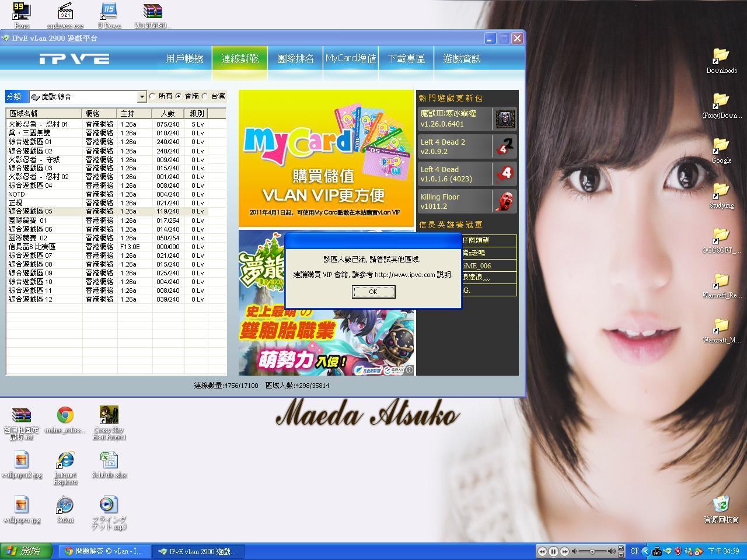Screen dimensions: 747x560
Task: Open the 團隊排名 tab
Action: pyautogui.click(x=295, y=59)
